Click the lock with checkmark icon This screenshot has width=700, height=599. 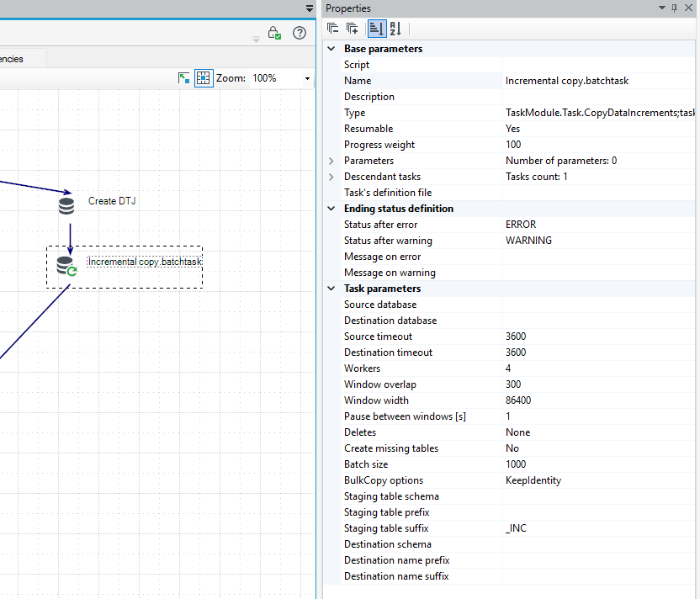pyautogui.click(x=274, y=33)
